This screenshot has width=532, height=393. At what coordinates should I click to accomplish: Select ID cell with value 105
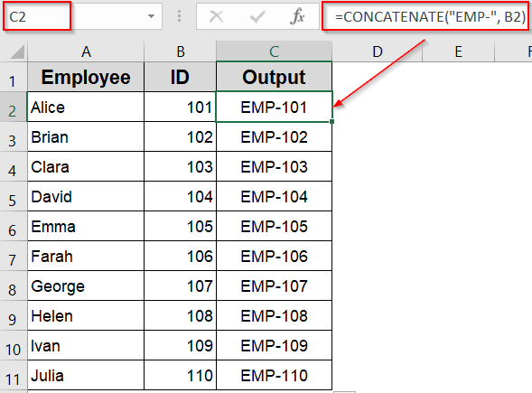coord(180,227)
